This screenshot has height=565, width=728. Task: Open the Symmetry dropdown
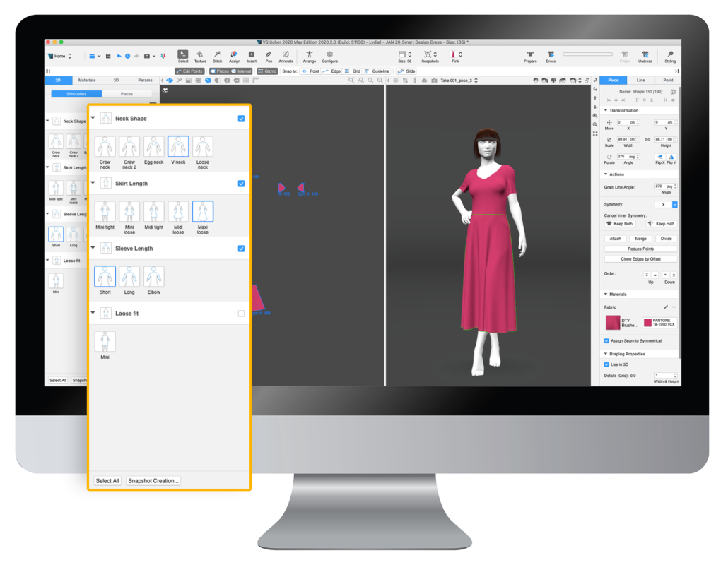pyautogui.click(x=674, y=204)
